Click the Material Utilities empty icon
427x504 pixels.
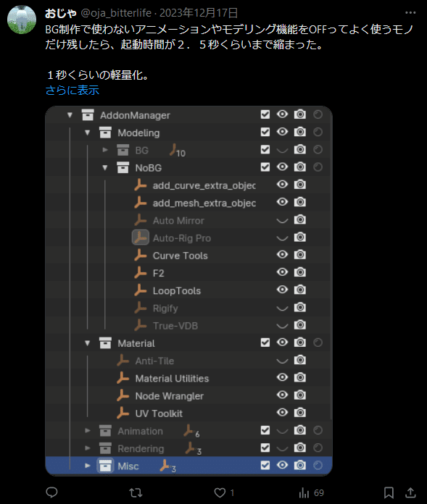[x=123, y=378]
